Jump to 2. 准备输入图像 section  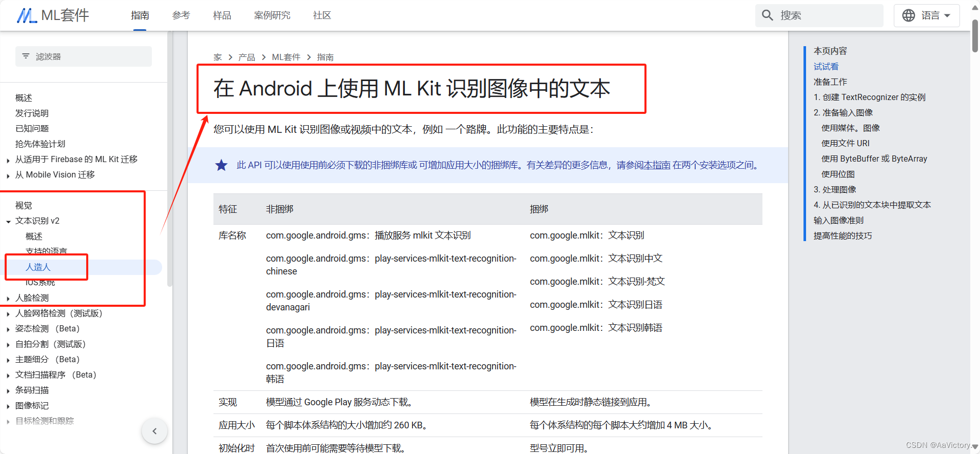(843, 113)
